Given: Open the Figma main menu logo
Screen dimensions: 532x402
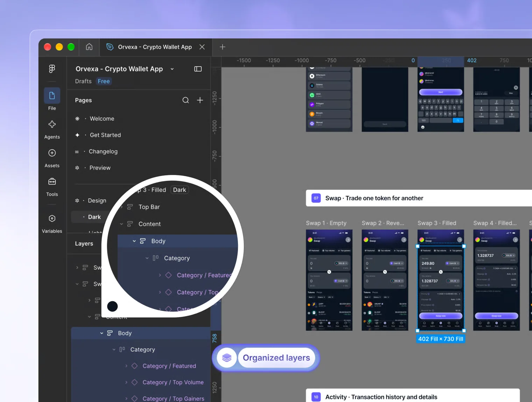Looking at the screenshot, I should click(52, 69).
